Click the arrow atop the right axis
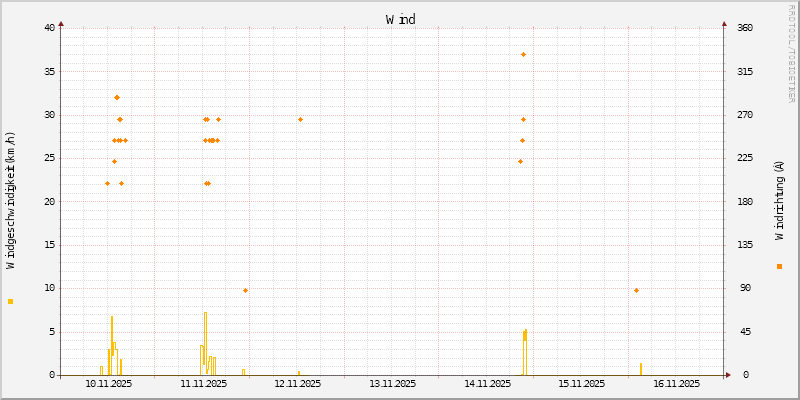Viewport: 800px width, 400px height. (724, 22)
